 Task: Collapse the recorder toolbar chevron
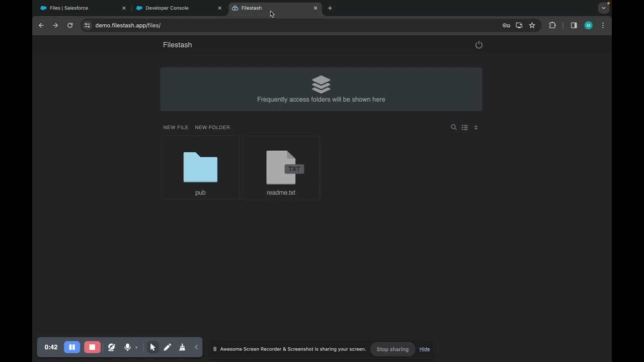coord(196,347)
